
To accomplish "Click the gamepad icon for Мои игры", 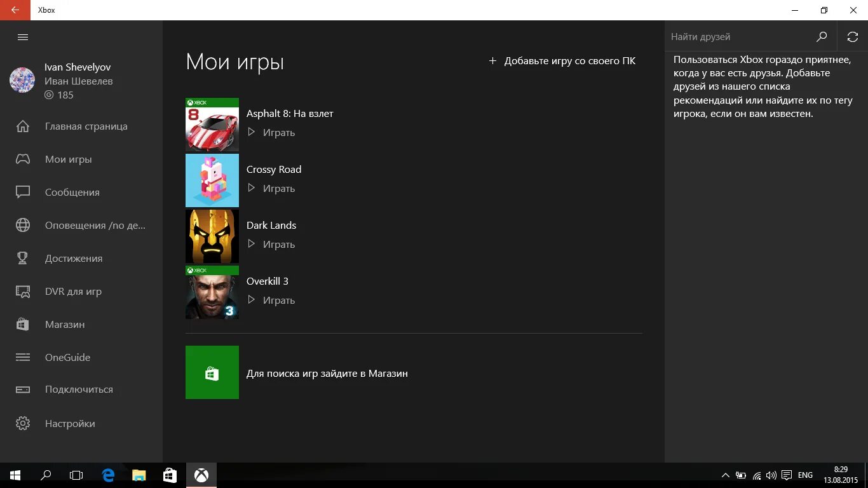I will click(23, 159).
